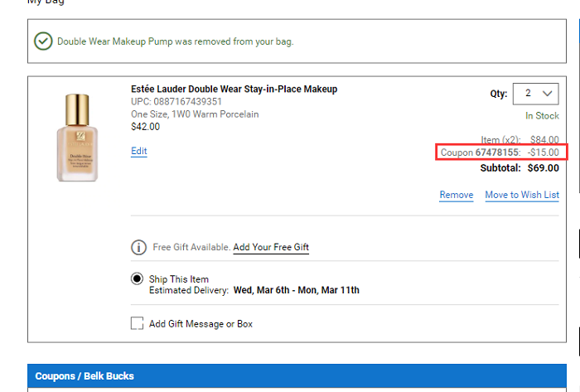
Task: Click the Subtotal $69.00 amount
Action: tap(543, 168)
